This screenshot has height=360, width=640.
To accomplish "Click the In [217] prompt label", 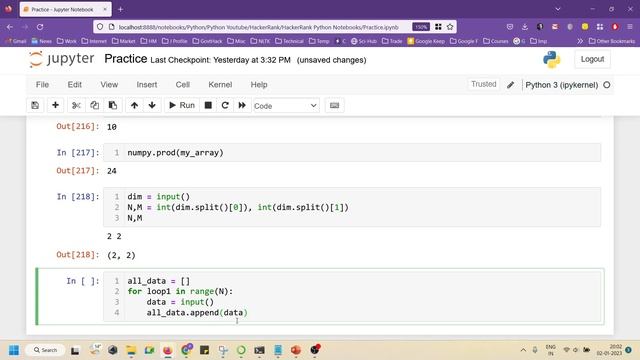I will coord(78,153).
